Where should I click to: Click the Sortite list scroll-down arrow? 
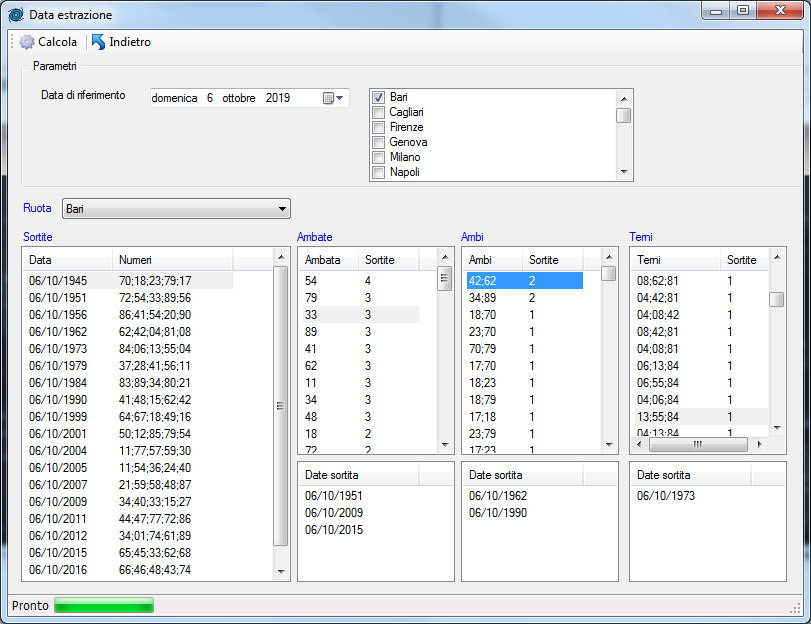pyautogui.click(x=281, y=572)
